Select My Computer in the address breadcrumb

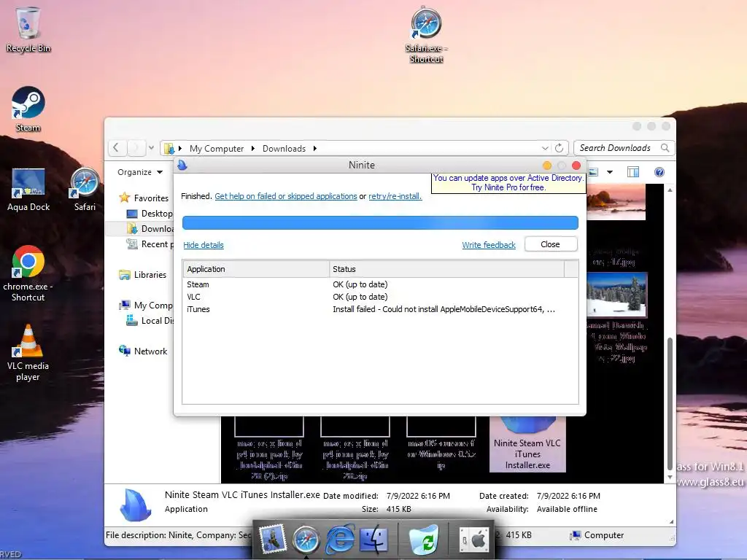(217, 149)
